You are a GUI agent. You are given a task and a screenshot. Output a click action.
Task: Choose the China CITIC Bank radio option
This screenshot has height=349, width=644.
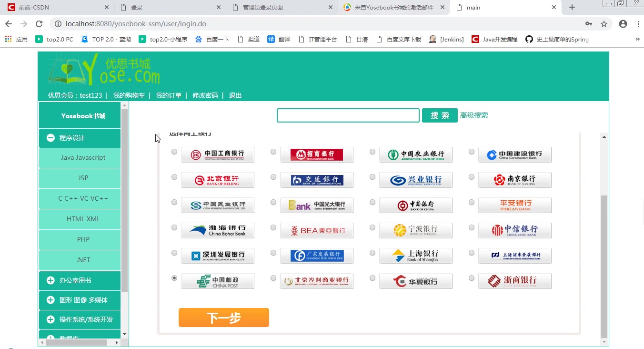(472, 227)
